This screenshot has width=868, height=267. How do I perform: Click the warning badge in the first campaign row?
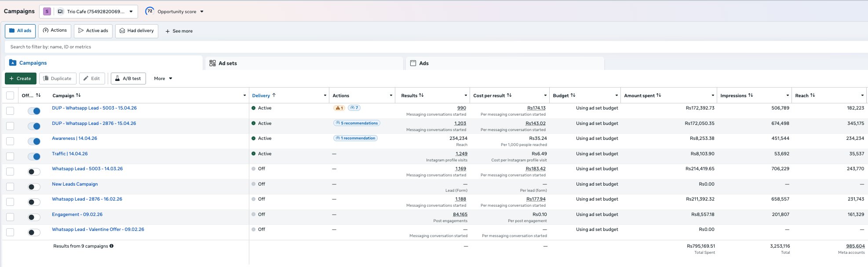[339, 108]
